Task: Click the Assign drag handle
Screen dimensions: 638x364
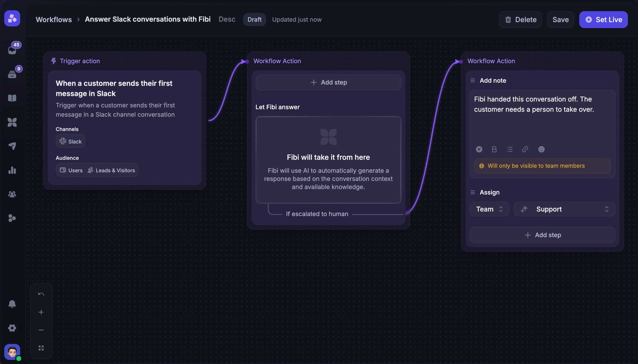Action: (473, 192)
